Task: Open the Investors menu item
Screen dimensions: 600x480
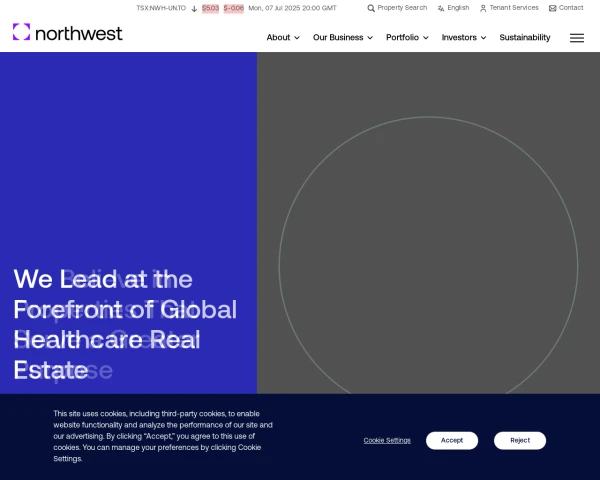Action: pyautogui.click(x=459, y=38)
